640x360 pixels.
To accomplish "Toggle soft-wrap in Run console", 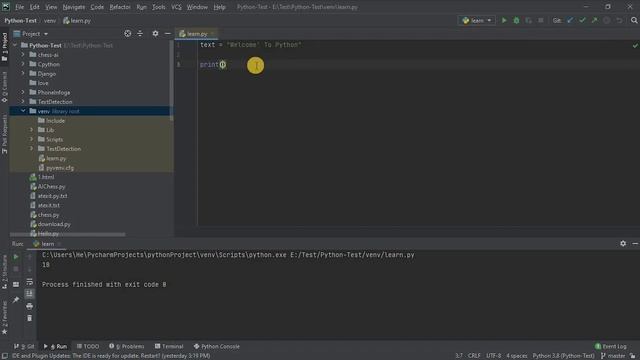I will [29, 282].
